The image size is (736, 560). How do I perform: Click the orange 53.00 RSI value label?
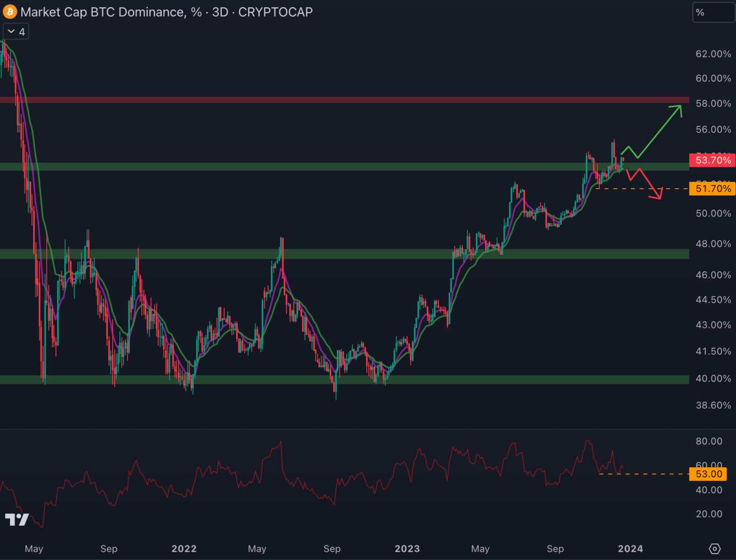point(709,474)
